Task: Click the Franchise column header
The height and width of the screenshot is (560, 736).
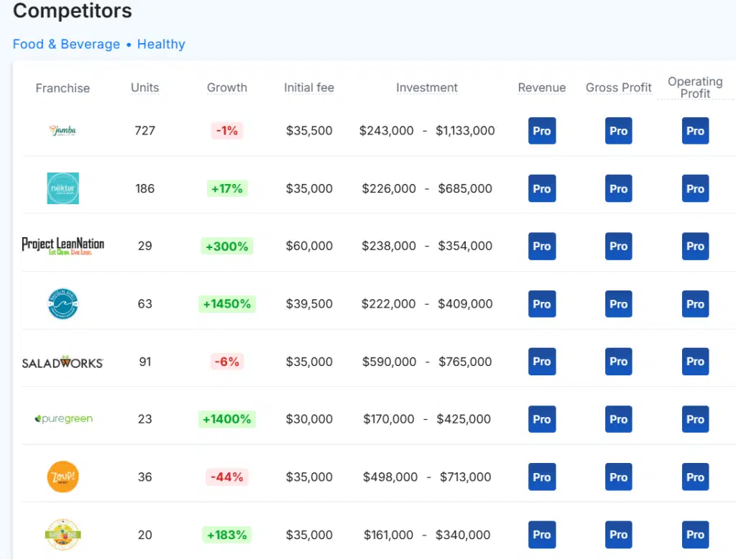Action: point(63,88)
